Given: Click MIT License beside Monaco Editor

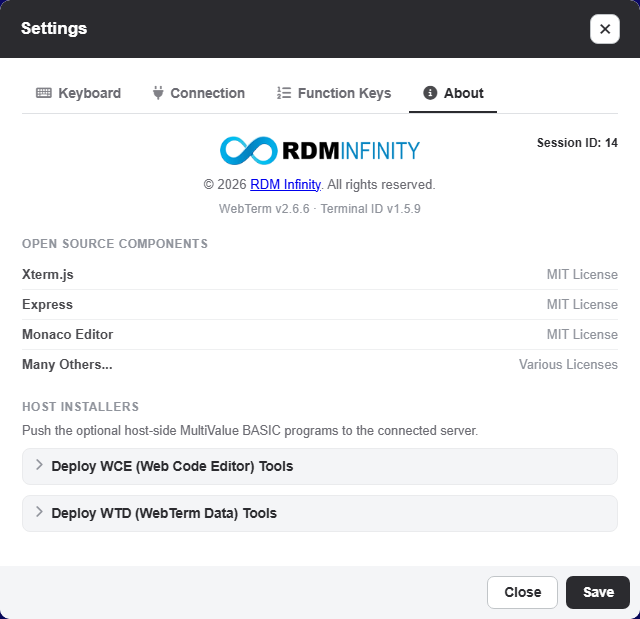Looking at the screenshot, I should point(582,335).
